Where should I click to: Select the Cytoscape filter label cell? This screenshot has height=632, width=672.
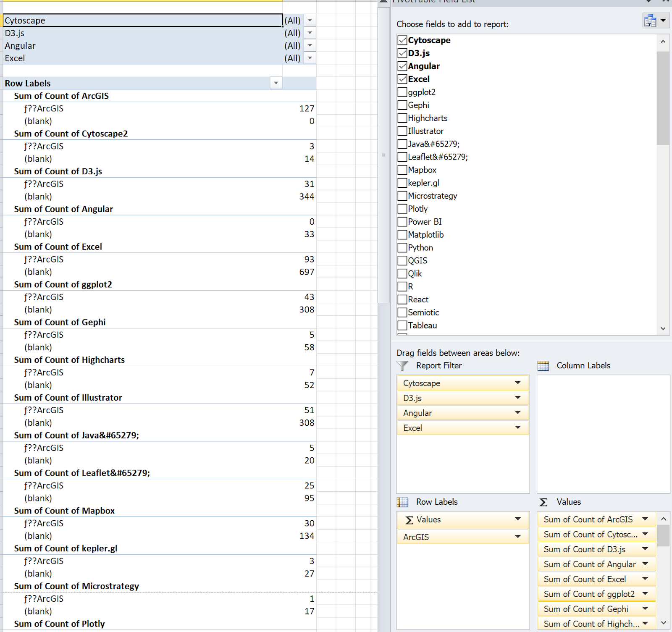[x=143, y=20]
